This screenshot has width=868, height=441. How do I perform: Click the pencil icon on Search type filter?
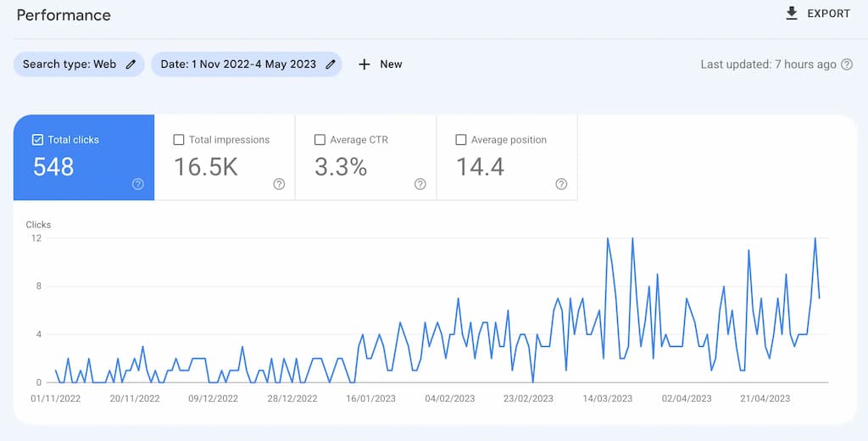point(131,64)
